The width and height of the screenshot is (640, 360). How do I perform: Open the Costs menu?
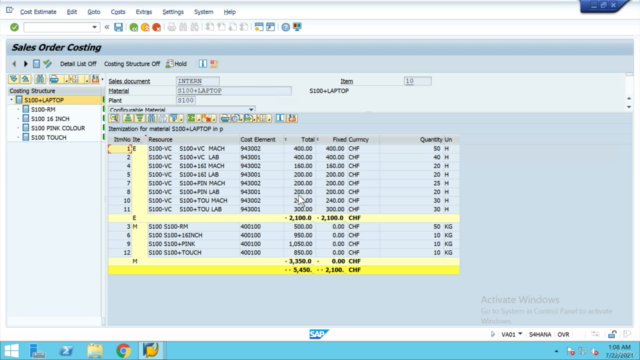tap(118, 12)
